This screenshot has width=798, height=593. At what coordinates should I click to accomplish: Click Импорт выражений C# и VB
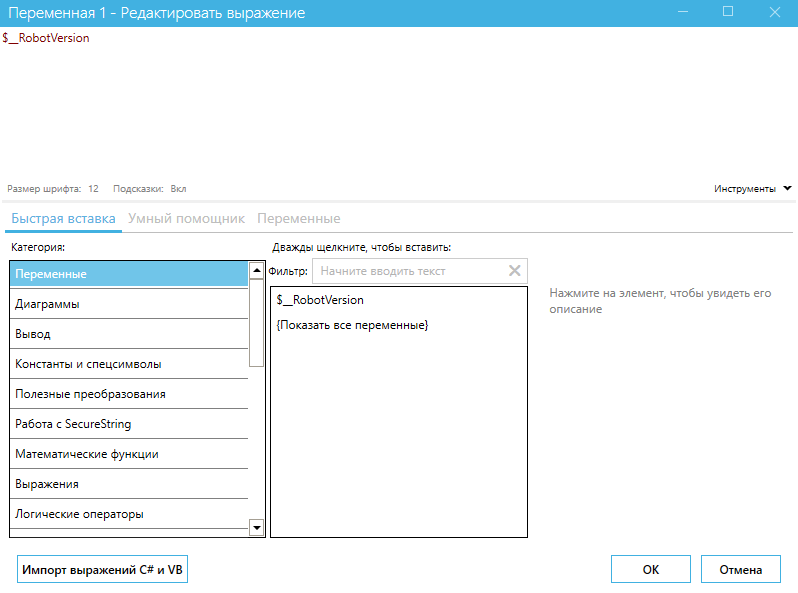(103, 569)
